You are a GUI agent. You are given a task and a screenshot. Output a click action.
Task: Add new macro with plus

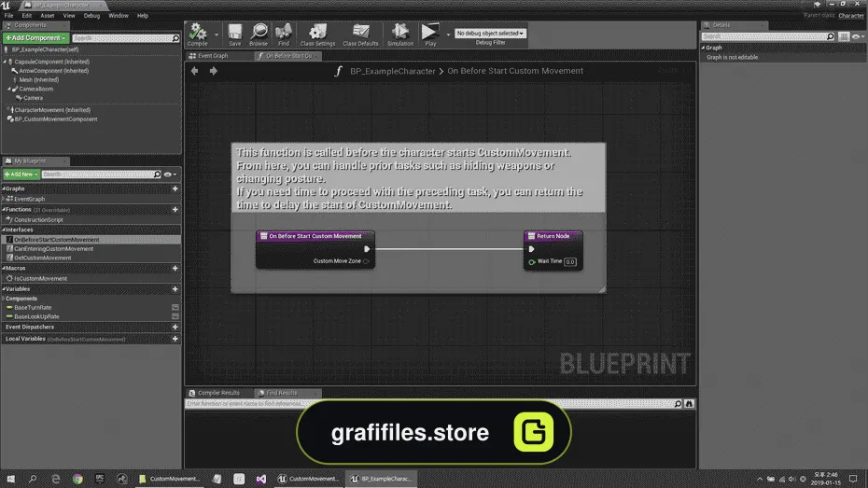[175, 269]
